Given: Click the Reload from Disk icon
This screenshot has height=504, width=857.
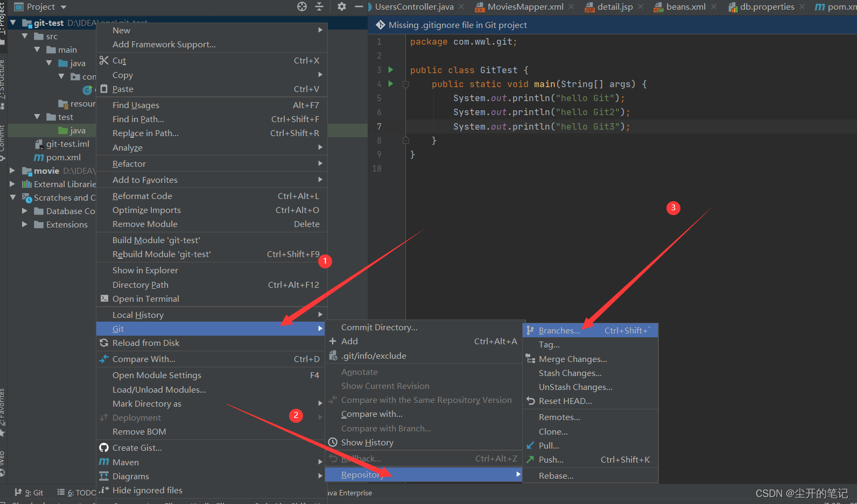Looking at the screenshot, I should click(104, 343).
